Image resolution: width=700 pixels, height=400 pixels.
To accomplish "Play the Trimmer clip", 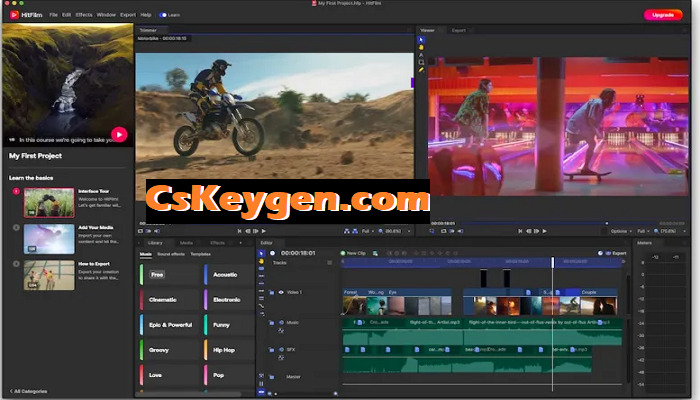I will click(264, 231).
